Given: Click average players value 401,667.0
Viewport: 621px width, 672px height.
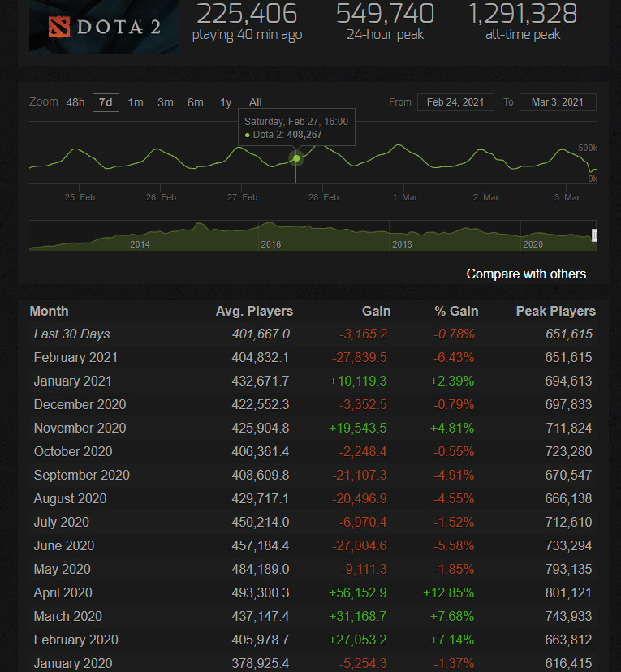Looking at the screenshot, I should click(x=261, y=334).
